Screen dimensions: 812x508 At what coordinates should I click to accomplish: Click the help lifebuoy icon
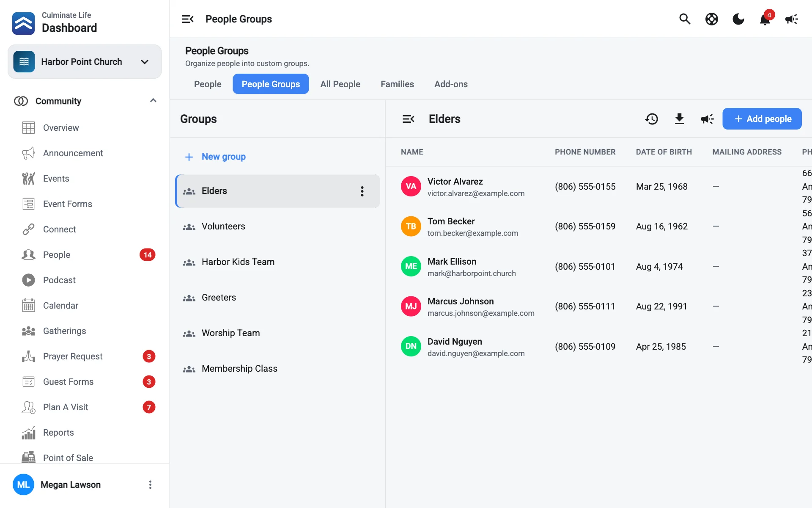click(x=712, y=19)
